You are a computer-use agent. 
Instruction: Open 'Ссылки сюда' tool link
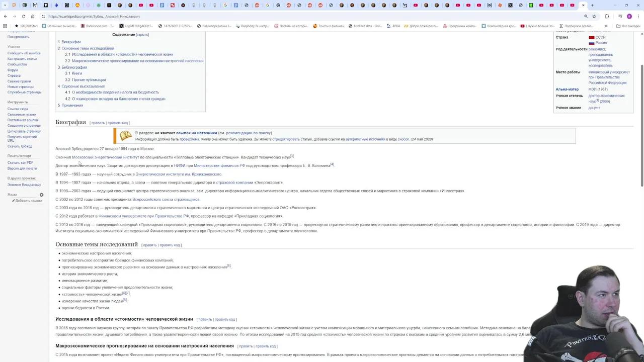[x=18, y=109]
